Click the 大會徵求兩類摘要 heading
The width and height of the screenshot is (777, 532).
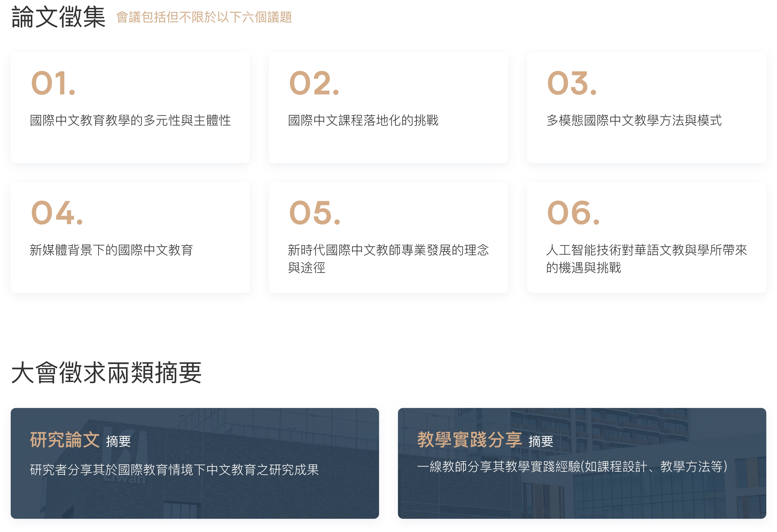tap(106, 373)
